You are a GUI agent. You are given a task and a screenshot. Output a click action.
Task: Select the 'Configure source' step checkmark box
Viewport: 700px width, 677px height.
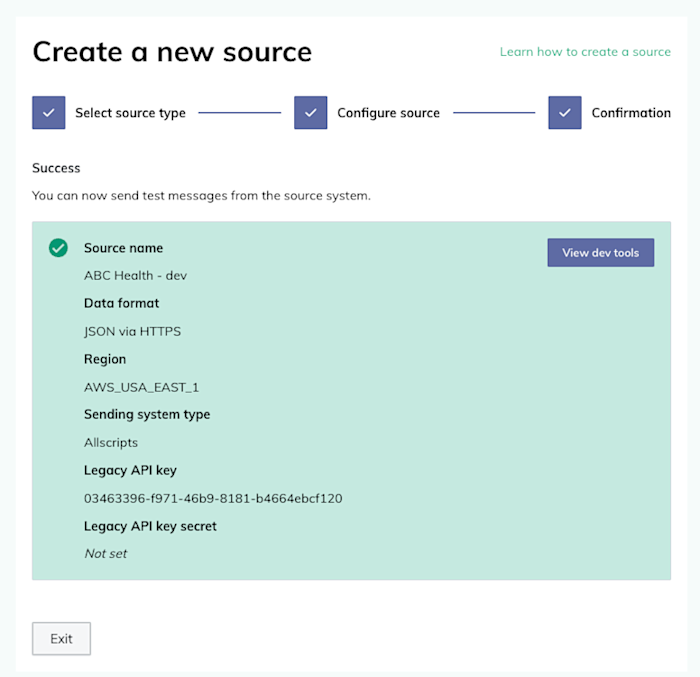[310, 113]
